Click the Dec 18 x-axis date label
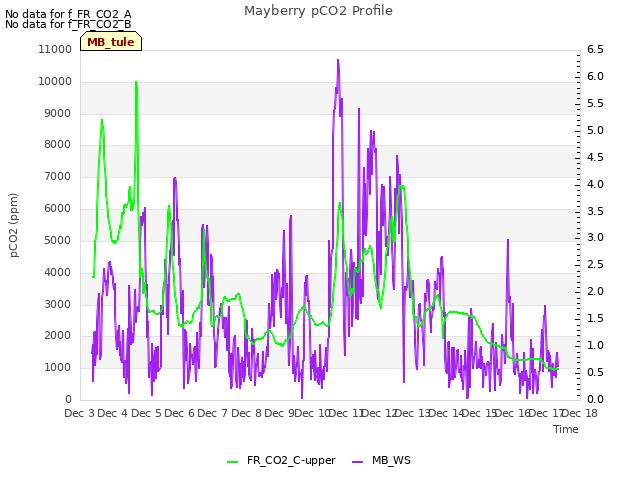Screen dimensions: 640x480 point(580,413)
